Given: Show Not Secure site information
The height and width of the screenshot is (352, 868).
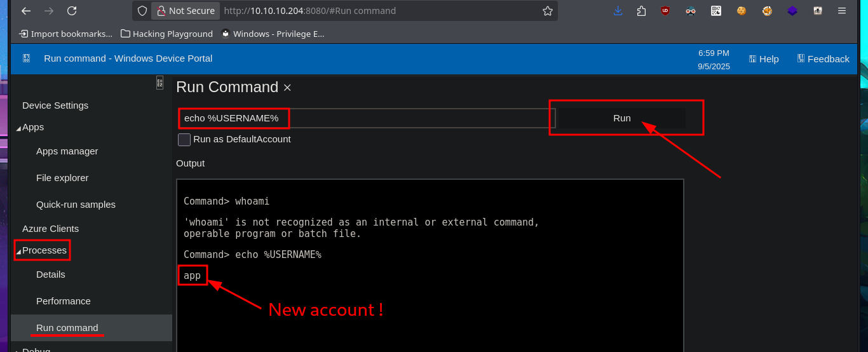Looking at the screenshot, I should 186,11.
